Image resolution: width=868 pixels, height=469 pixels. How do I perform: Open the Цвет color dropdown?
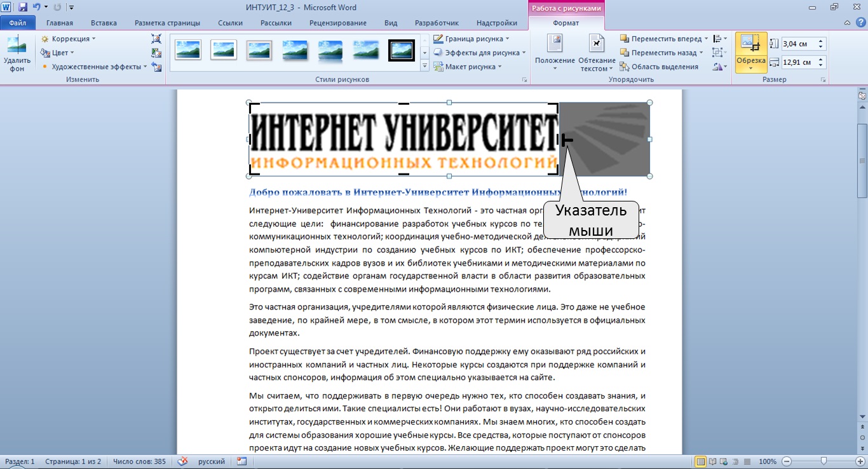point(57,53)
